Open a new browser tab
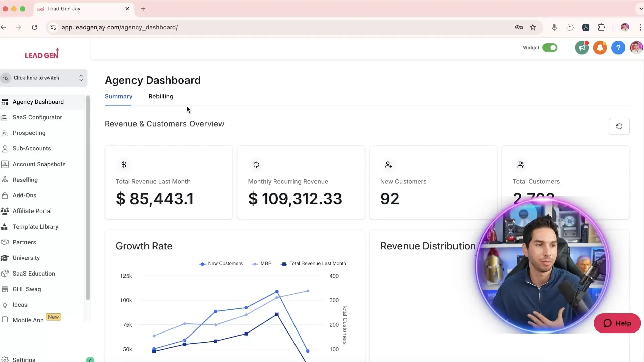 [143, 9]
